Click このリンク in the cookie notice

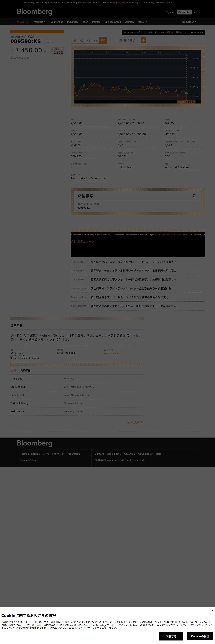coord(193,624)
